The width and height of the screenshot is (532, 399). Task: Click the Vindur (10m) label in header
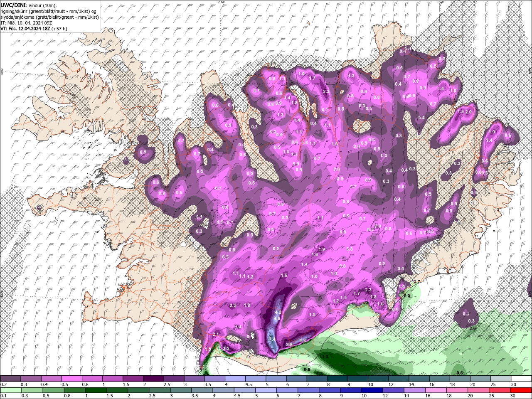[x=42, y=5]
